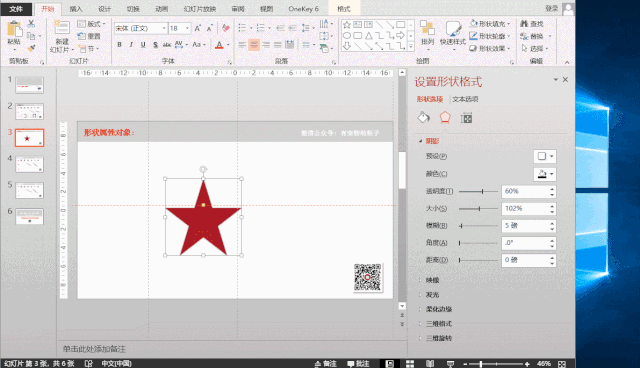Open the font size 18 dropdown
This screenshot has width=640, height=368.
point(187,28)
